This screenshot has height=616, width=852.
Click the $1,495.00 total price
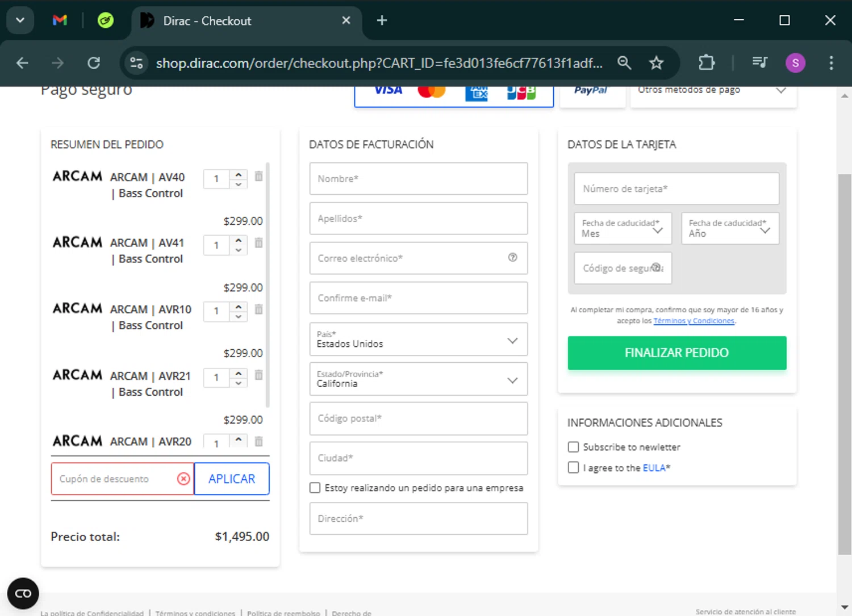point(242,537)
